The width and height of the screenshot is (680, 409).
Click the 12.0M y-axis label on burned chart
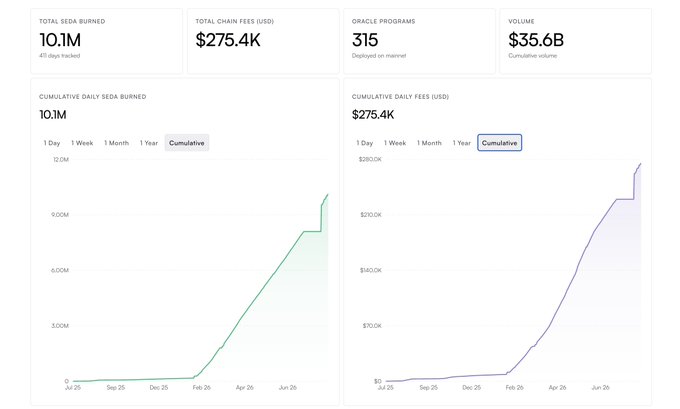point(61,160)
